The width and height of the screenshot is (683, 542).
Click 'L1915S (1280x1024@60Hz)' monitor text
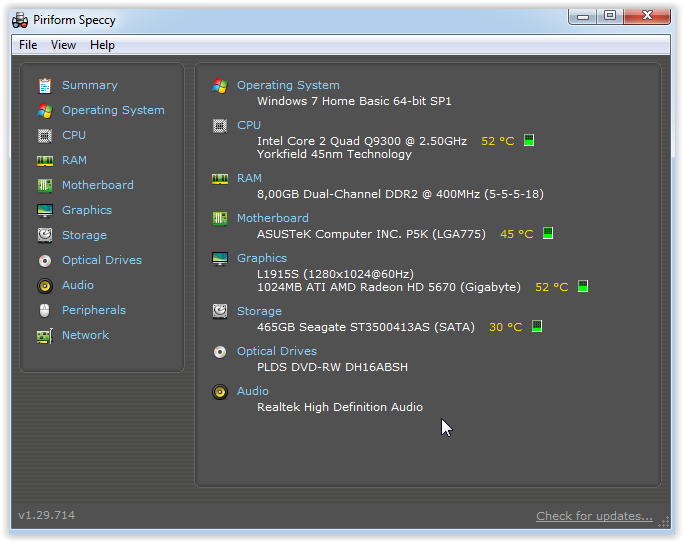pos(335,274)
